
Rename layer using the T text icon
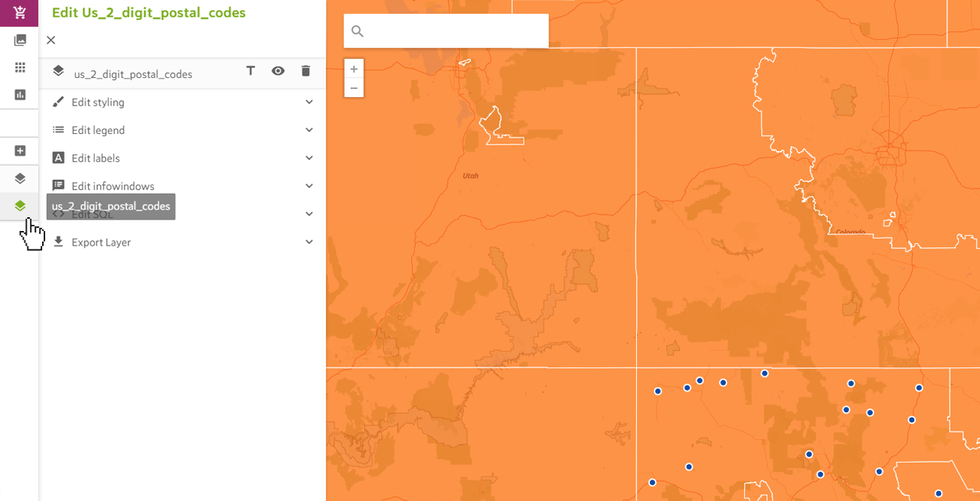click(x=250, y=71)
